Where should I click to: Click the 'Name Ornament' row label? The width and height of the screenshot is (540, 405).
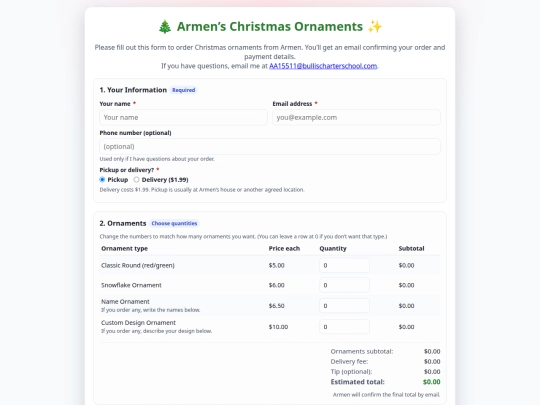point(125,301)
